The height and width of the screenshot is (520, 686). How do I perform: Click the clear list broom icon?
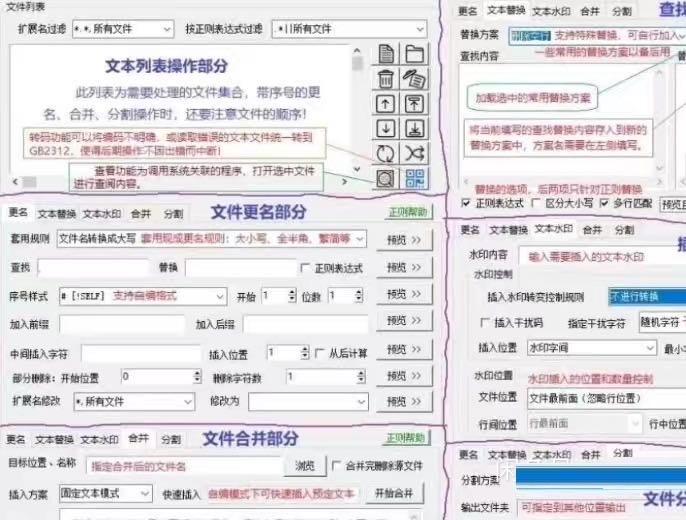[414, 79]
